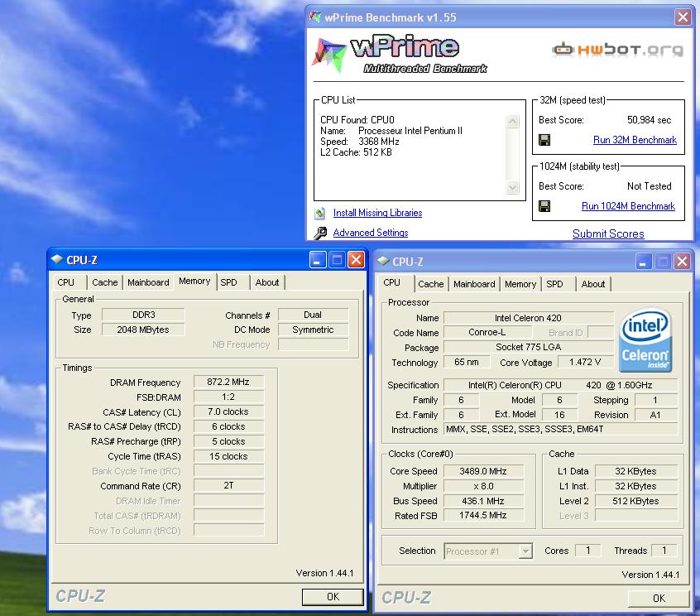This screenshot has height=616, width=700.
Task: Minimize the left CPU-Z Memory window
Action: pos(318,259)
